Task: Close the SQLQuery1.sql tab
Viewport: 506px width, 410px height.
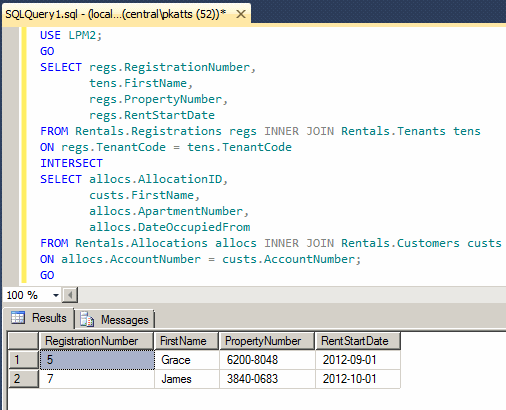Action: tap(241, 14)
